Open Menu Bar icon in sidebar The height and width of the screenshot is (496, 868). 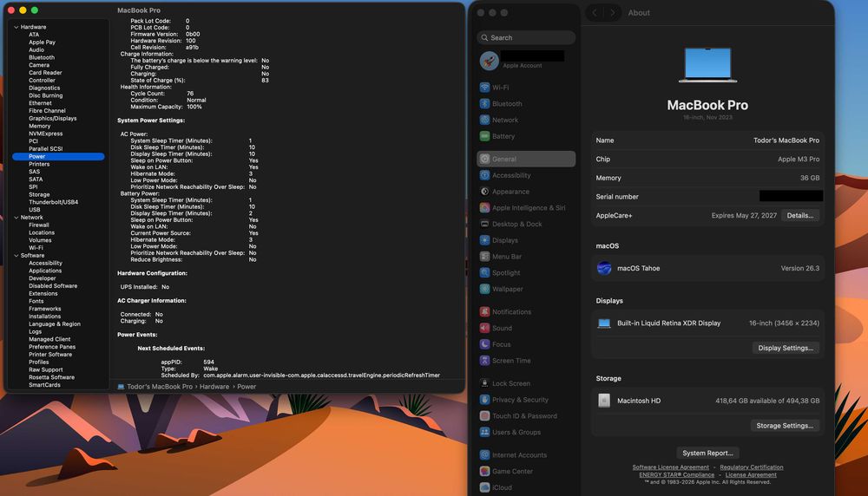tap(484, 257)
